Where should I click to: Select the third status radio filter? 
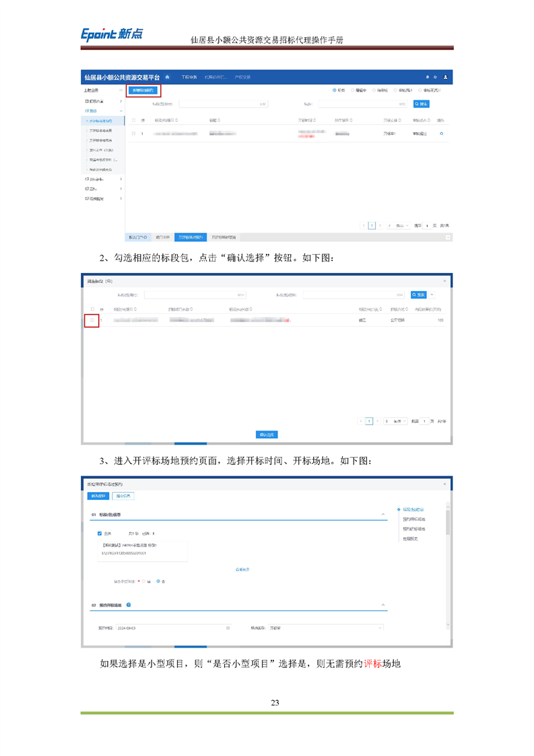coord(374,90)
